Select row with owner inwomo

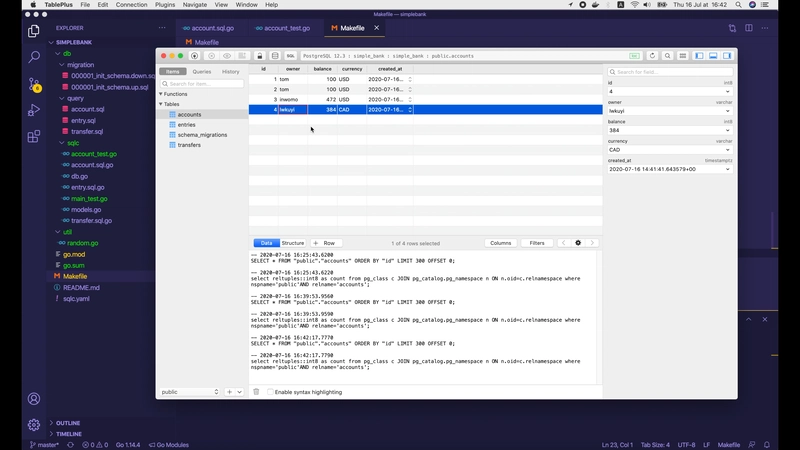425,99
